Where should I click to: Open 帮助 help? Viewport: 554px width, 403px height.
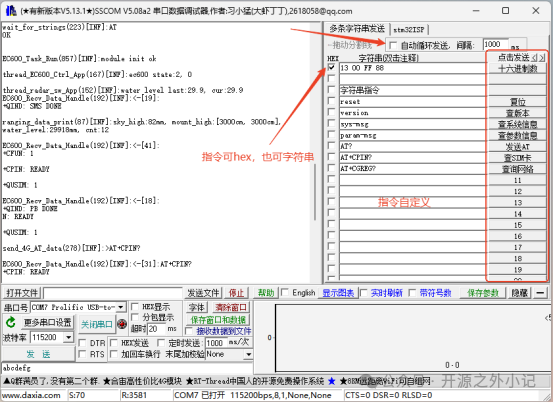266,293
